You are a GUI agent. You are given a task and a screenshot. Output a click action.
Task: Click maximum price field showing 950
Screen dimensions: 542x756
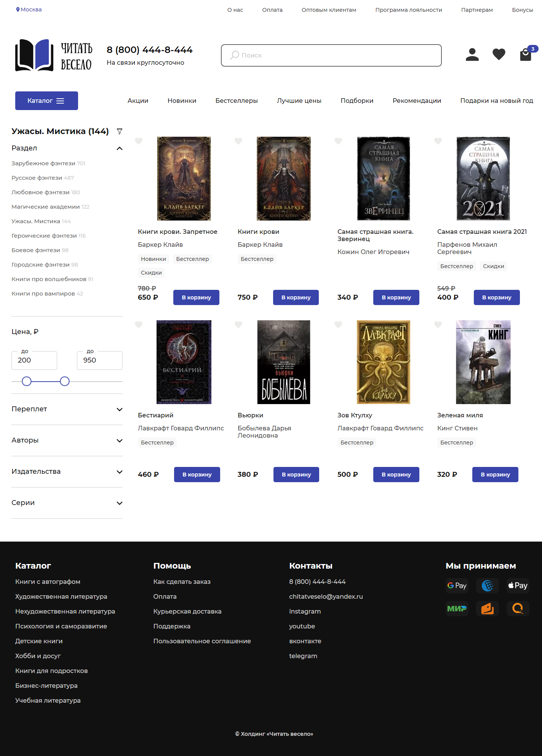point(100,360)
